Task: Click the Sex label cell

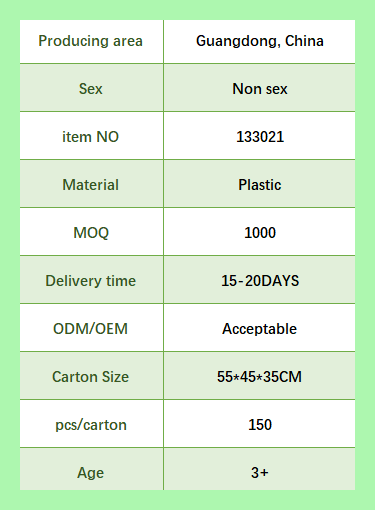Action: point(91,88)
